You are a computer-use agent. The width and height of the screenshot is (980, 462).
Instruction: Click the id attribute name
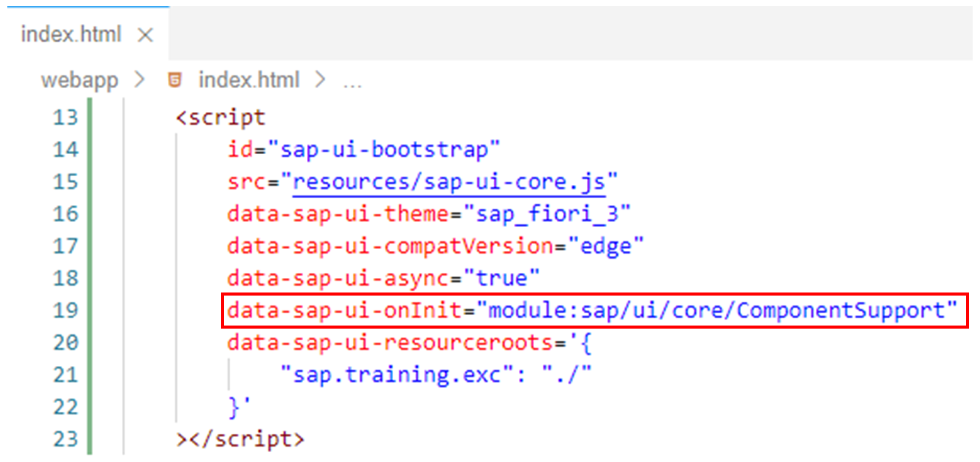click(x=240, y=149)
